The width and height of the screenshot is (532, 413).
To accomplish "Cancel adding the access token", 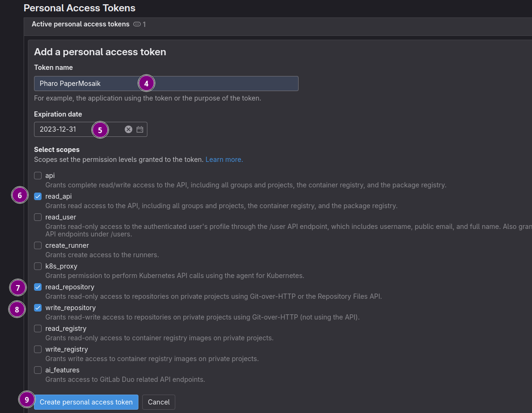I will click(x=159, y=402).
